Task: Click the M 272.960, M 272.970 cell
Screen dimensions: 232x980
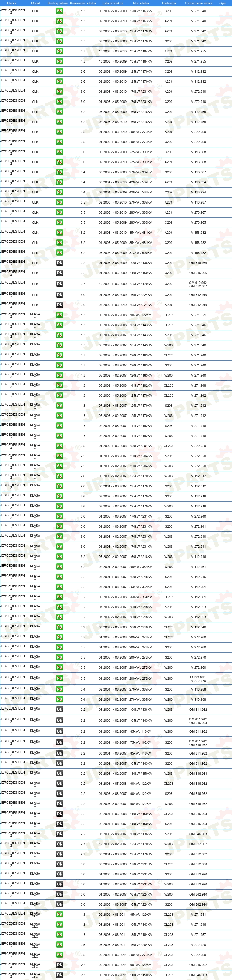Action: [198, 679]
